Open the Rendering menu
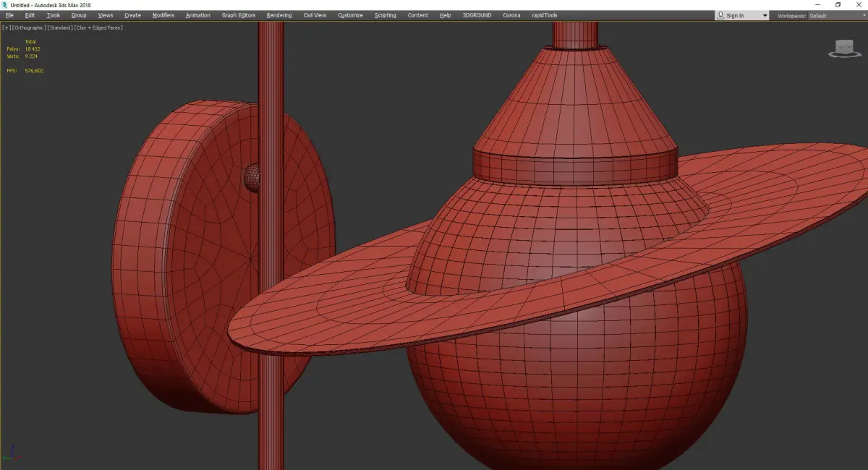The width and height of the screenshot is (868, 470). click(x=279, y=15)
